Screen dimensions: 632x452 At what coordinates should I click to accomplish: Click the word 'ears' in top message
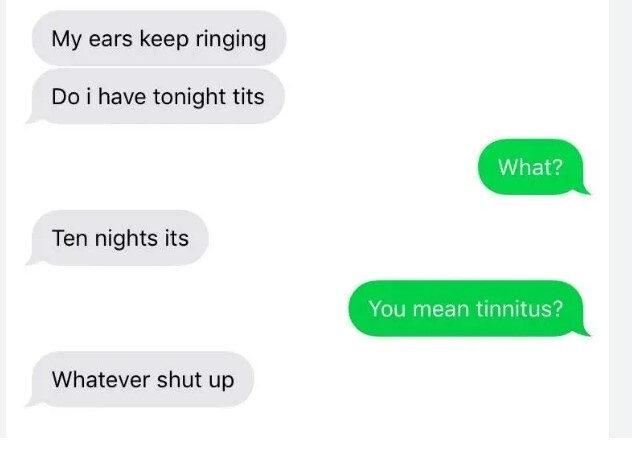click(x=110, y=40)
